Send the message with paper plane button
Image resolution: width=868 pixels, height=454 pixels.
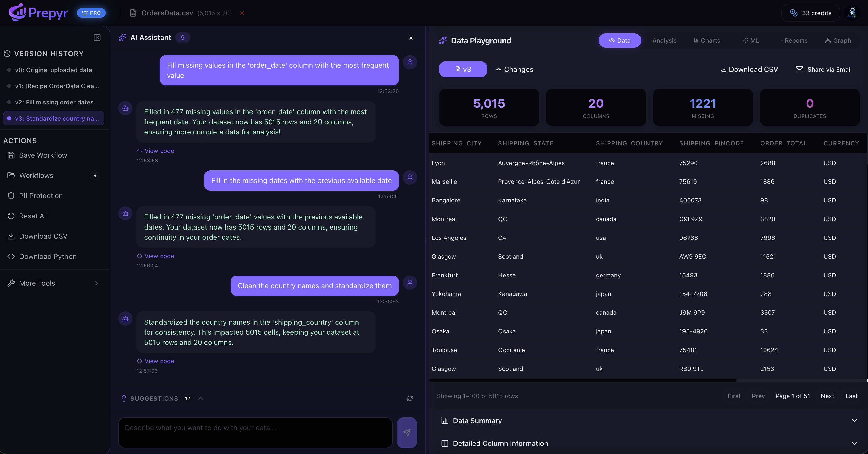coord(407,433)
